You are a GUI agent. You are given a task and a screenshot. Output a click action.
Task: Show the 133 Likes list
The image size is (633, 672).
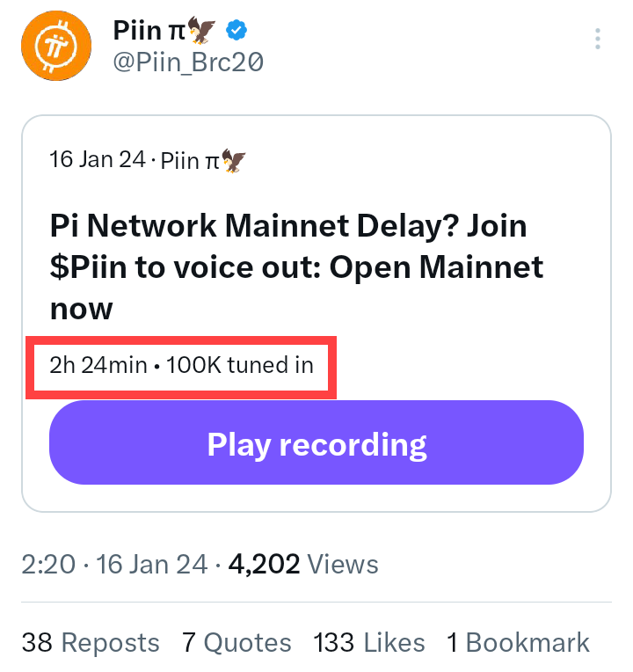[x=369, y=643]
